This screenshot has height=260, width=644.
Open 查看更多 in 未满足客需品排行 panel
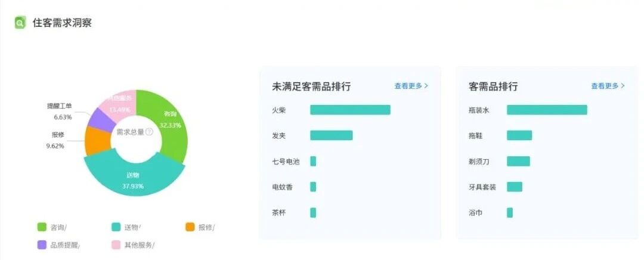(x=411, y=86)
